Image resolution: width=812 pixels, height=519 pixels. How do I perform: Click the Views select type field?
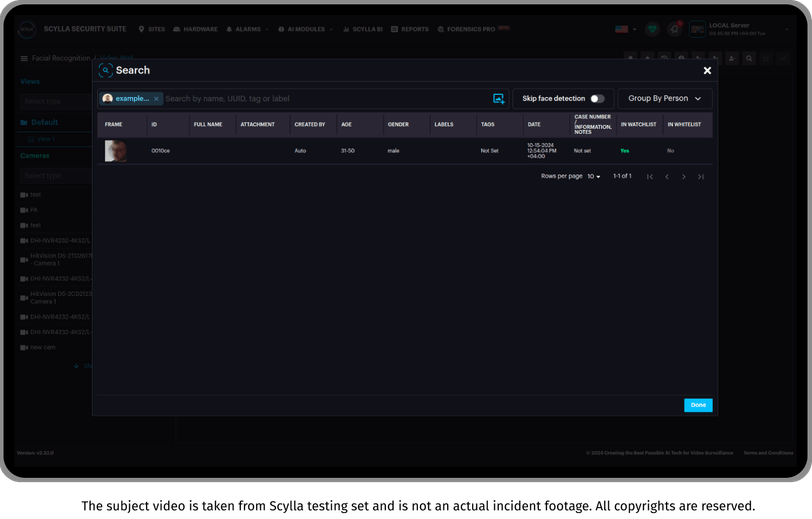tap(56, 102)
